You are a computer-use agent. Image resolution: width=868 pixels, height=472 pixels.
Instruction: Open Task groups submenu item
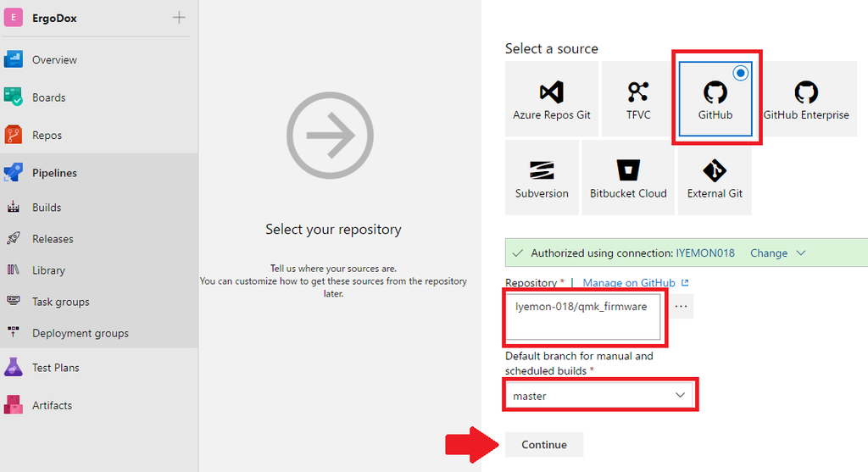click(x=61, y=302)
